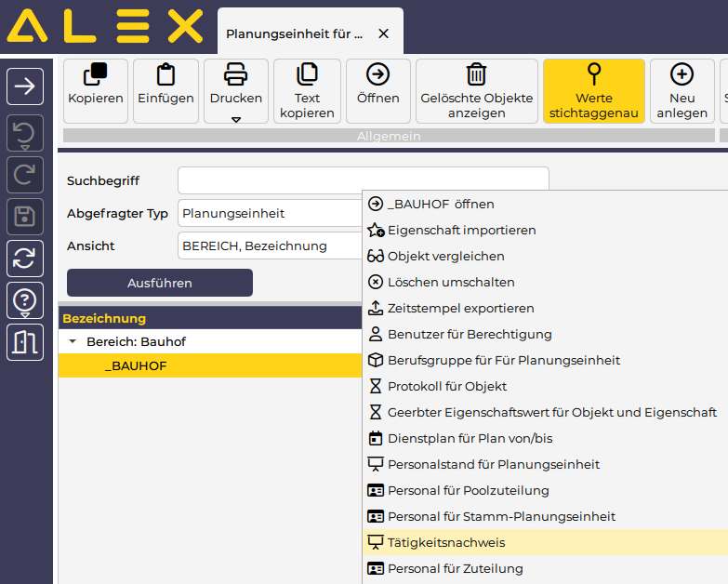
Task: Choose Objekt vergleichen in context menu
Action: (x=445, y=256)
